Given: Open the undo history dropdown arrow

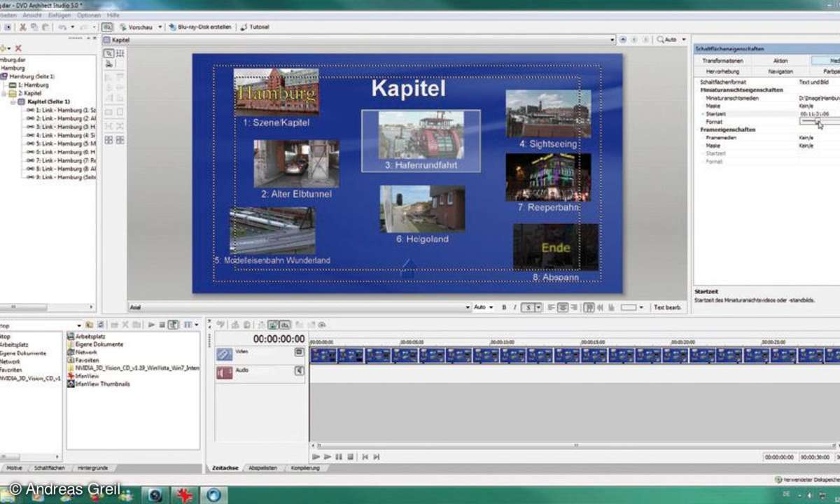Looking at the screenshot, I should click(x=72, y=27).
